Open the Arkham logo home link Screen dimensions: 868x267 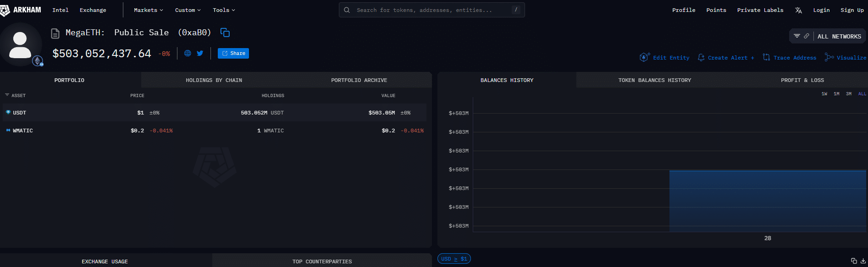(x=21, y=10)
